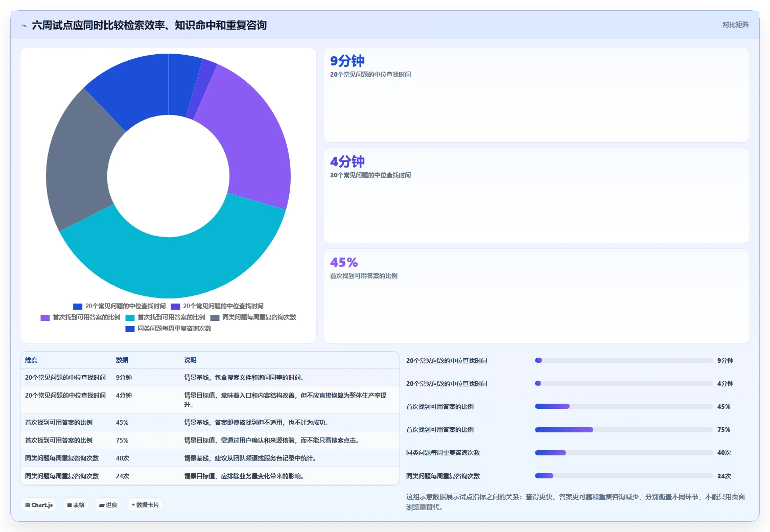Click the progress value label '75%'
Screen dimensions: 770x532
click(x=724, y=430)
